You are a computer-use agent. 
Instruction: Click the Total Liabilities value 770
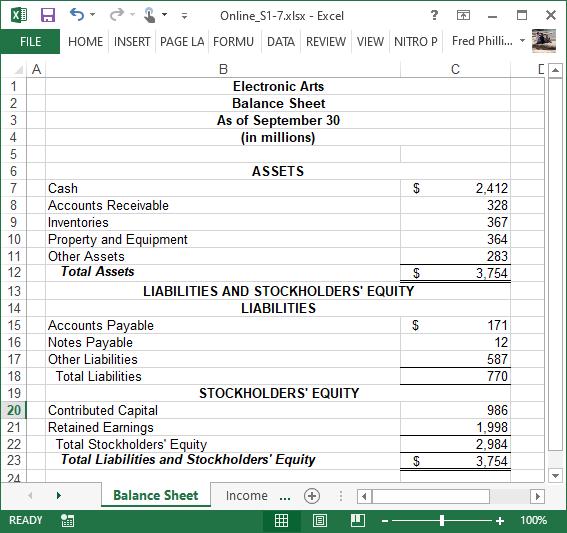(x=455, y=376)
